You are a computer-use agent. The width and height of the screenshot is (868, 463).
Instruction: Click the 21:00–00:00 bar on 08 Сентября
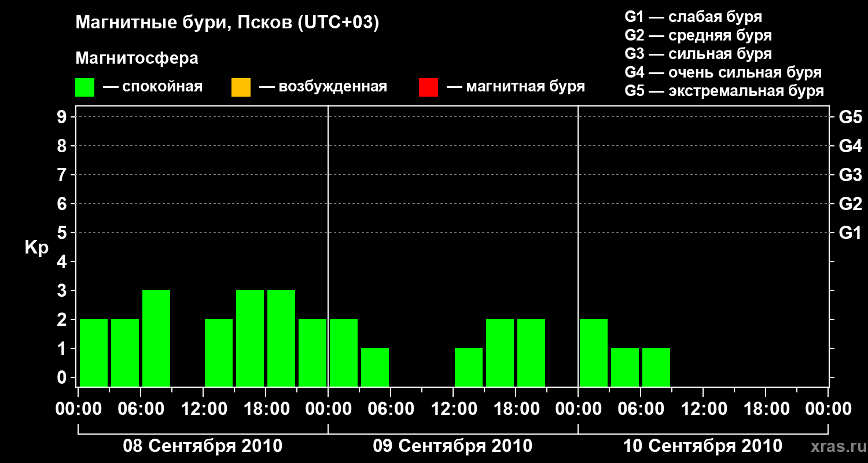pyautogui.click(x=312, y=352)
